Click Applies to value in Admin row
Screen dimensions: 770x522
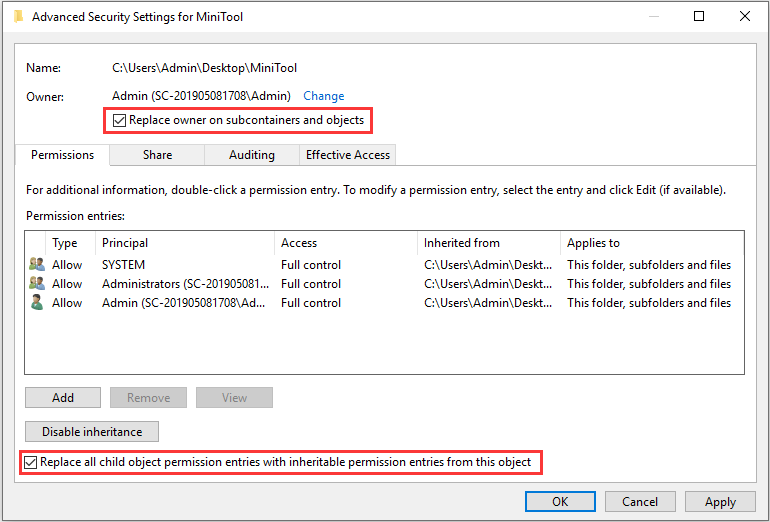[649, 302]
